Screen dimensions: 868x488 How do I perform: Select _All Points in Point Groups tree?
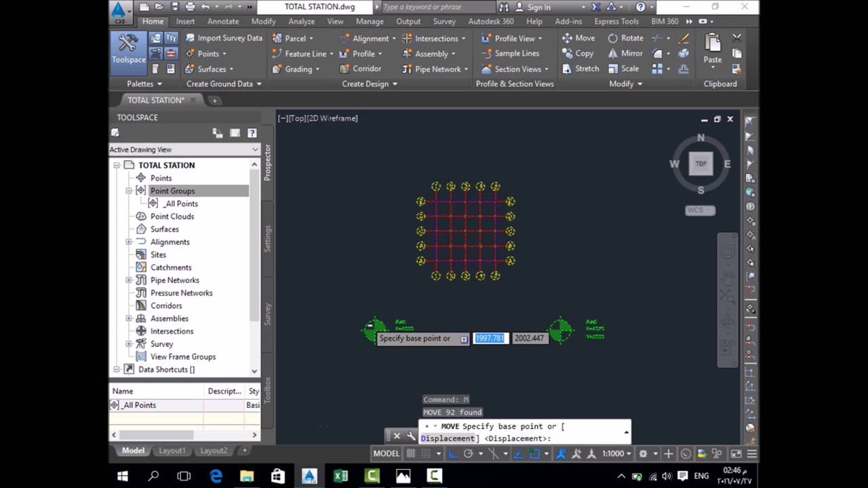click(x=180, y=203)
